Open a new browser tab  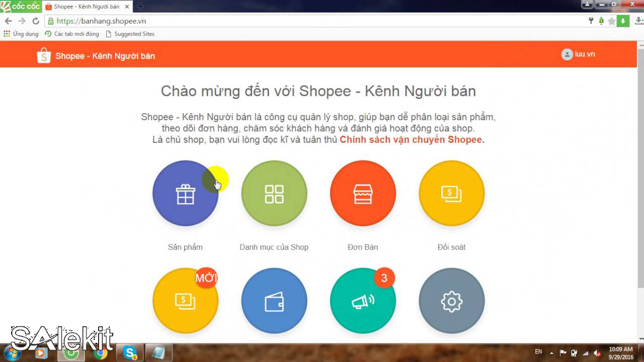140,6
